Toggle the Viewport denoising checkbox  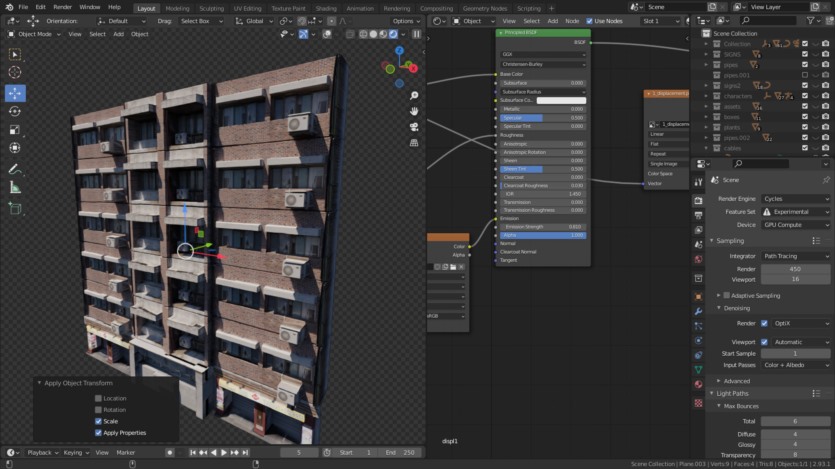tap(764, 342)
